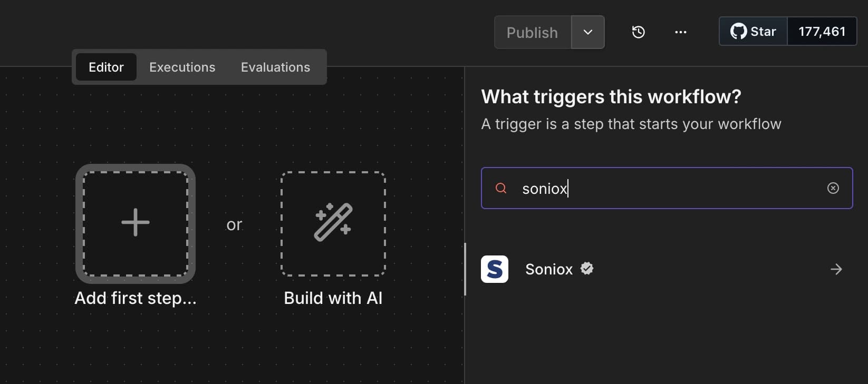Star the repository on GitHub
The height and width of the screenshot is (384, 868).
click(x=764, y=31)
